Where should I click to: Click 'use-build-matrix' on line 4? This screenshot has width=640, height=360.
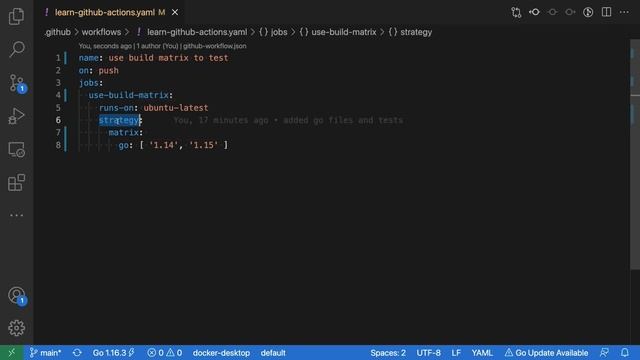click(129, 95)
